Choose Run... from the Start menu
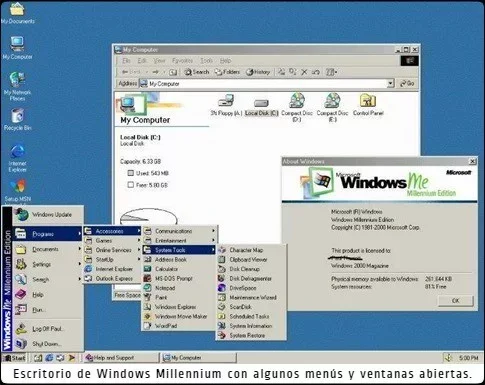Image resolution: width=485 pixels, height=385 pixels. click(48, 310)
